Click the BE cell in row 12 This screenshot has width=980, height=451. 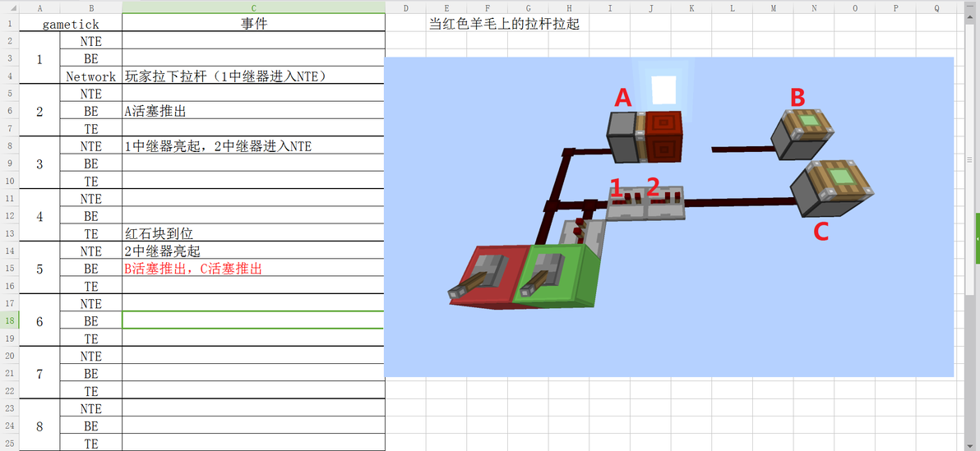tap(91, 216)
